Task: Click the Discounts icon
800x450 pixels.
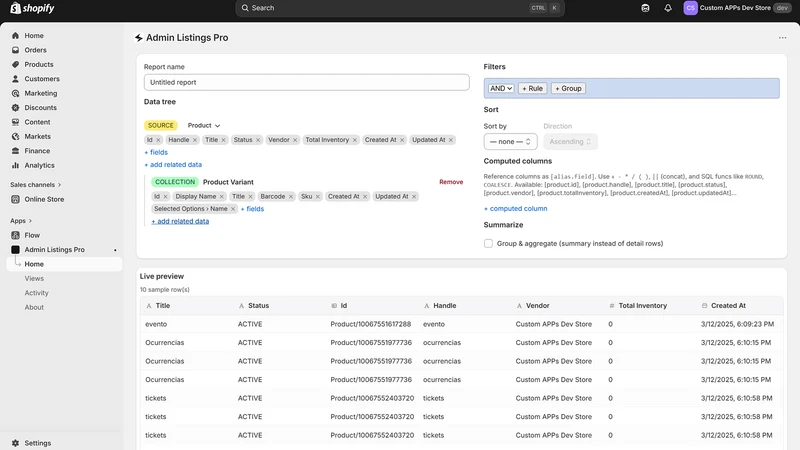Action: pyautogui.click(x=15, y=108)
